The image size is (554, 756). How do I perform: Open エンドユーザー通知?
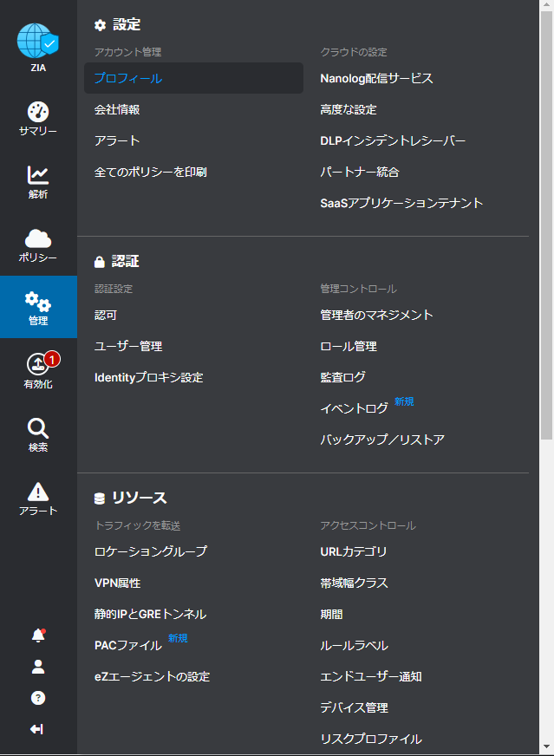(371, 676)
